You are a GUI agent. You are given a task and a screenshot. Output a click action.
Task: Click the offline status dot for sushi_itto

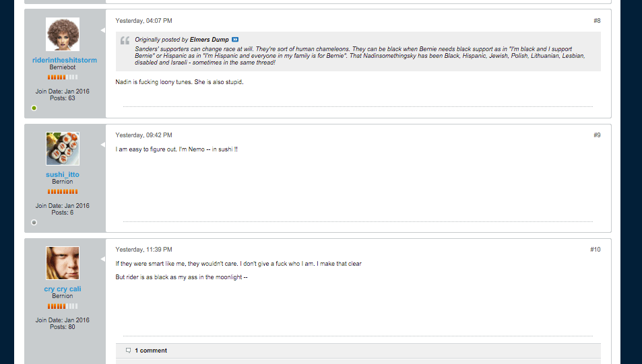point(34,223)
